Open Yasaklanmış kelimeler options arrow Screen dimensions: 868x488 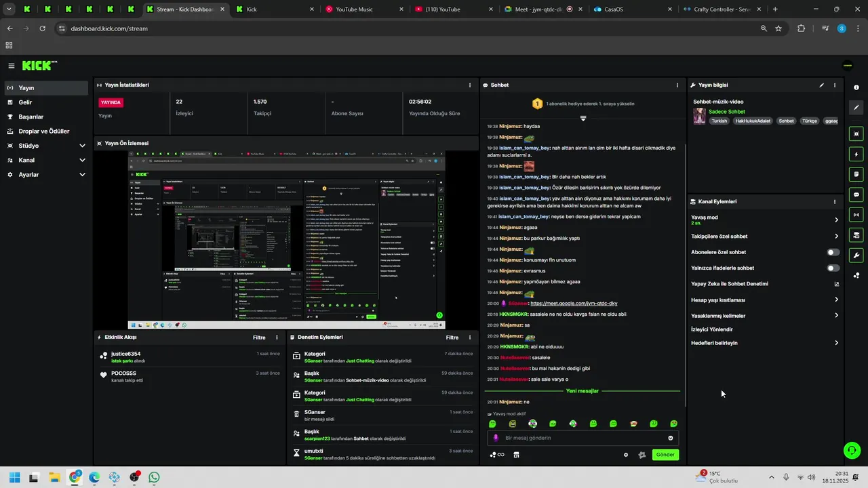coord(836,315)
